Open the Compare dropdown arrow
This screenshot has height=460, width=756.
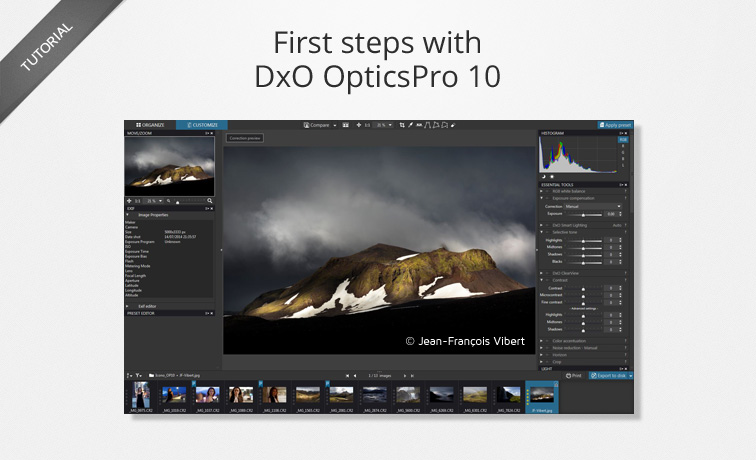[x=335, y=125]
